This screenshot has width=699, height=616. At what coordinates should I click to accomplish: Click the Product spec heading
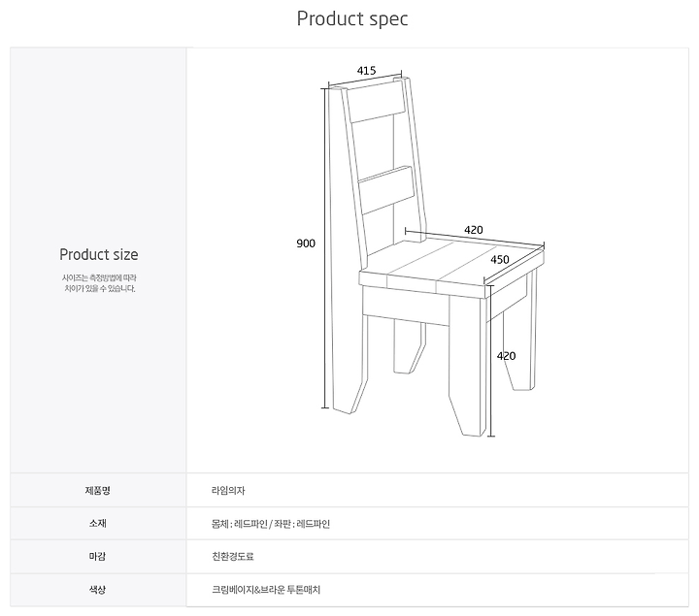click(352, 19)
